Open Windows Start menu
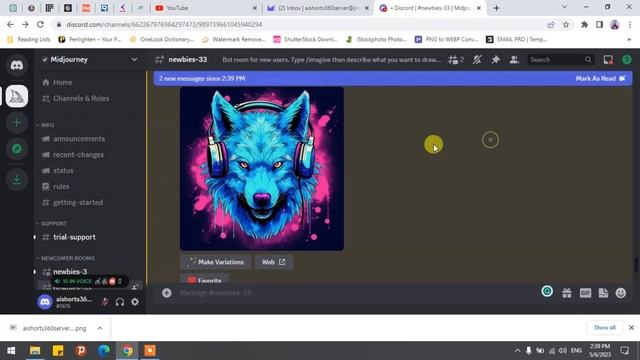This screenshot has width=640, height=360. 11,351
